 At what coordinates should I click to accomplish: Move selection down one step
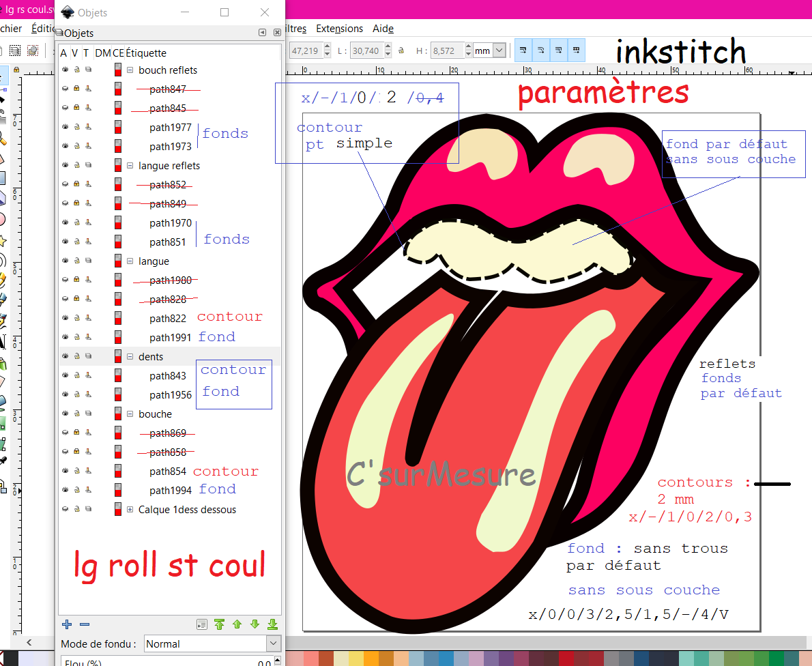coord(255,624)
